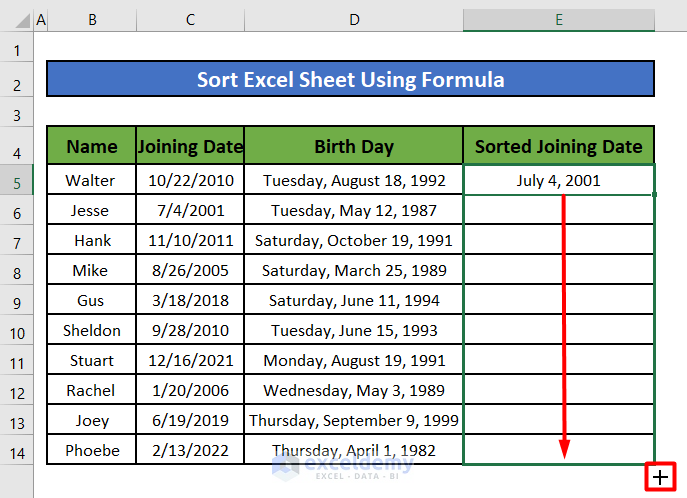This screenshot has width=687, height=498.
Task: Select row 5 header
Action: [17, 181]
